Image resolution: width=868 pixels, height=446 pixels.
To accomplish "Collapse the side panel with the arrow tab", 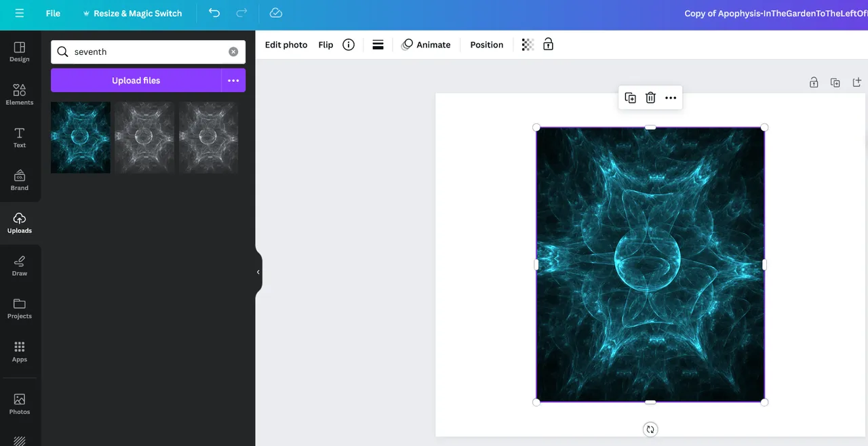I will tap(258, 272).
